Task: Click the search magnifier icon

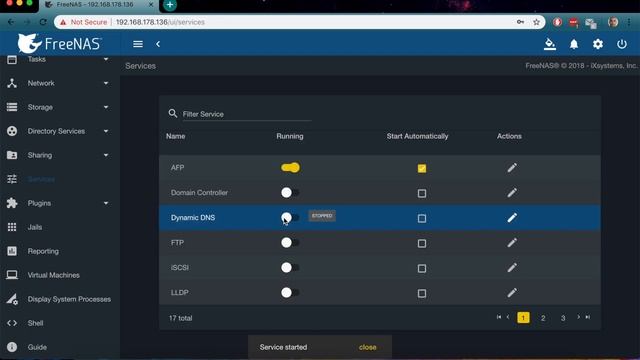Action: click(173, 113)
